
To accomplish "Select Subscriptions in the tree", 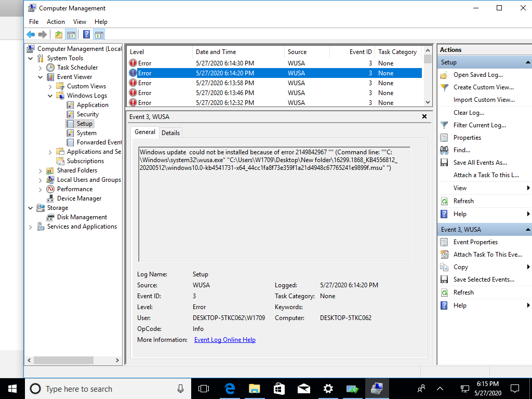I will (x=85, y=161).
